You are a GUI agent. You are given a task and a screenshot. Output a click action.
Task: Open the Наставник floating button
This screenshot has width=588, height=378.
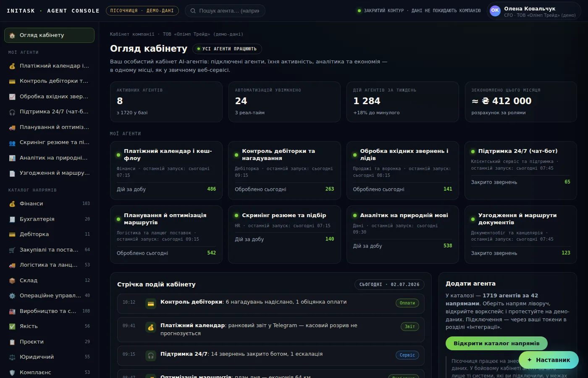pyautogui.click(x=549, y=360)
